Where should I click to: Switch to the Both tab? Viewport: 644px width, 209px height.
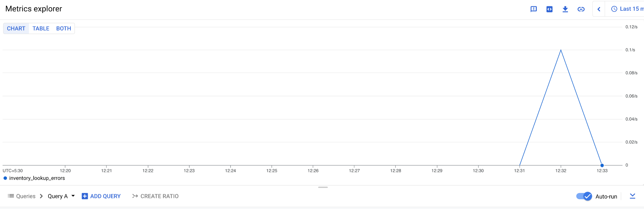click(x=64, y=28)
